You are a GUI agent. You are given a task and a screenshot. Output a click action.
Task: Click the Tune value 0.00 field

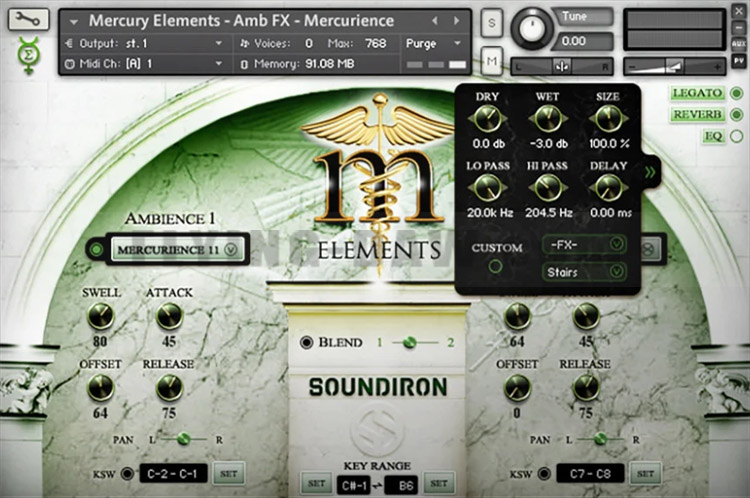581,41
